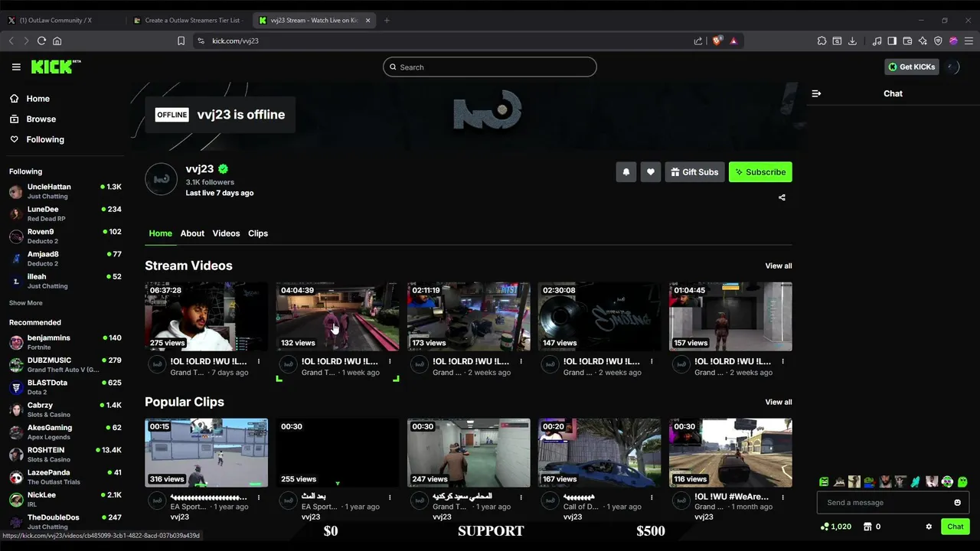Open the 316 views popular clip
The width and height of the screenshot is (980, 551).
tap(207, 453)
